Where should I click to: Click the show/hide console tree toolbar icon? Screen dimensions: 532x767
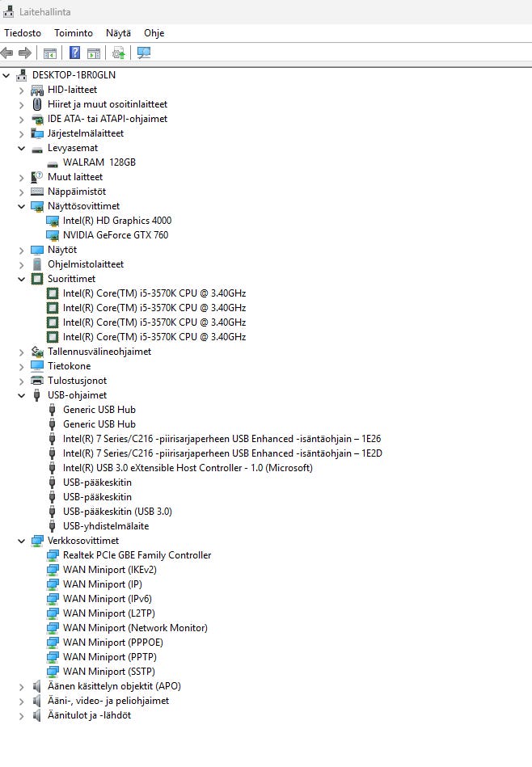(x=50, y=53)
